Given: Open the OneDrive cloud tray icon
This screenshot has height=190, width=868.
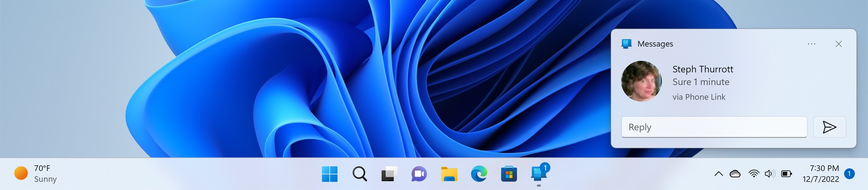Looking at the screenshot, I should (x=736, y=174).
